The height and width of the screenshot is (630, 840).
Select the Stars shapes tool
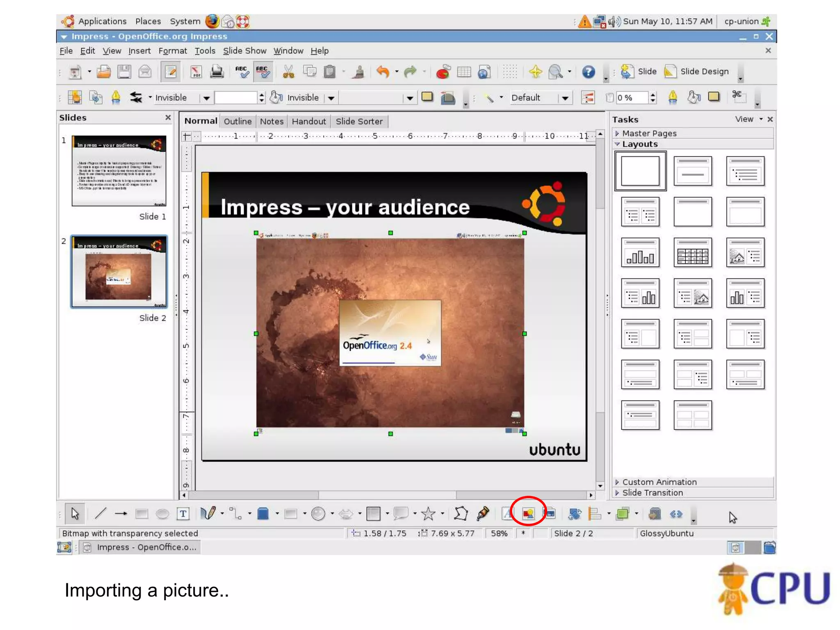428,514
